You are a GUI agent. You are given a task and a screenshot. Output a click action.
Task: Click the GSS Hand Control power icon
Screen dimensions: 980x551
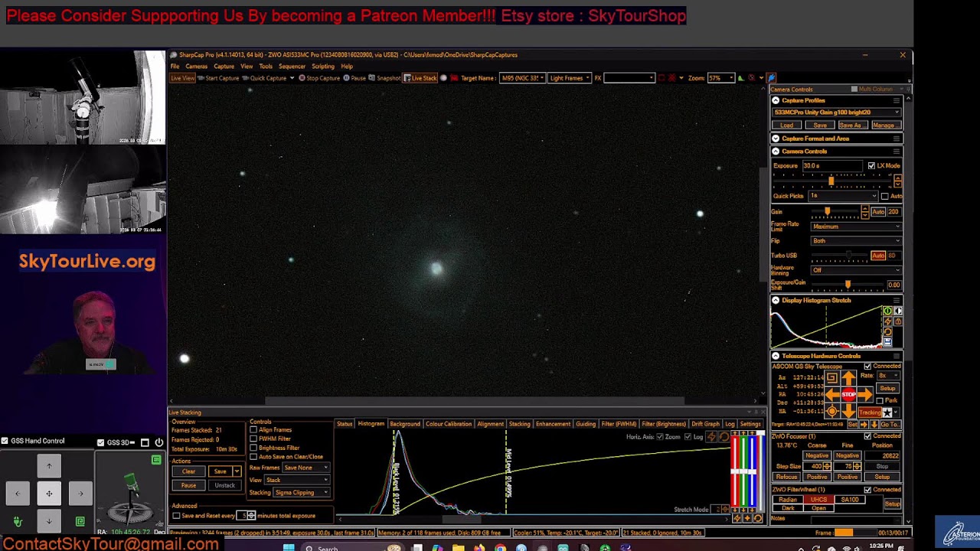pos(158,442)
